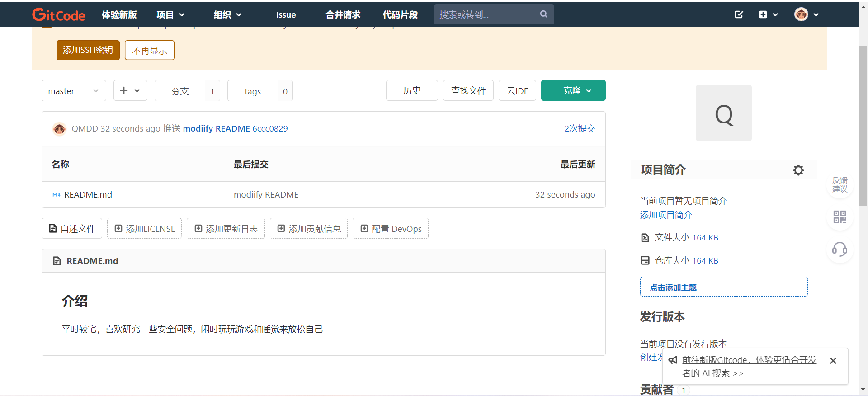
Task: Expand the 克隆 clone dropdown
Action: click(573, 90)
